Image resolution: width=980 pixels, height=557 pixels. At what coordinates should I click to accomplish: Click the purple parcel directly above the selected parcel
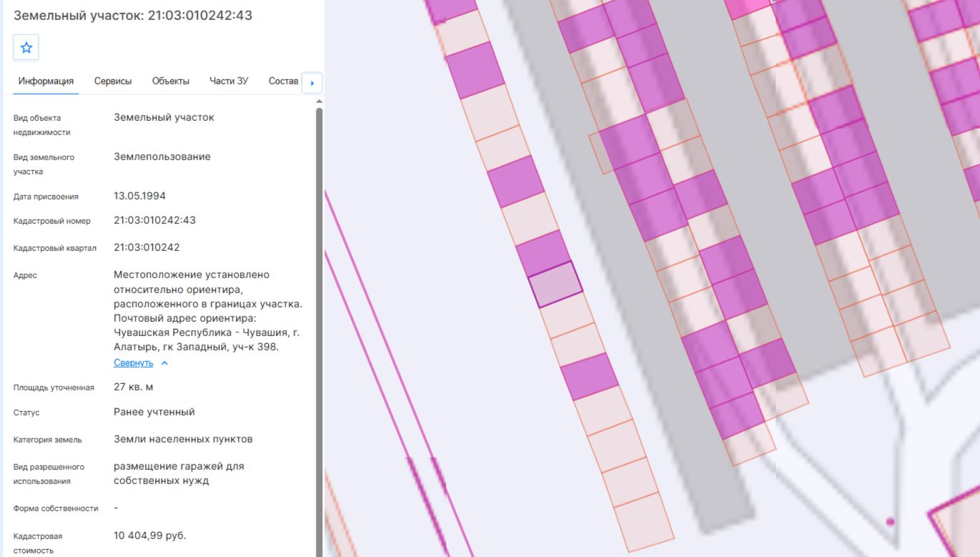coord(543,254)
